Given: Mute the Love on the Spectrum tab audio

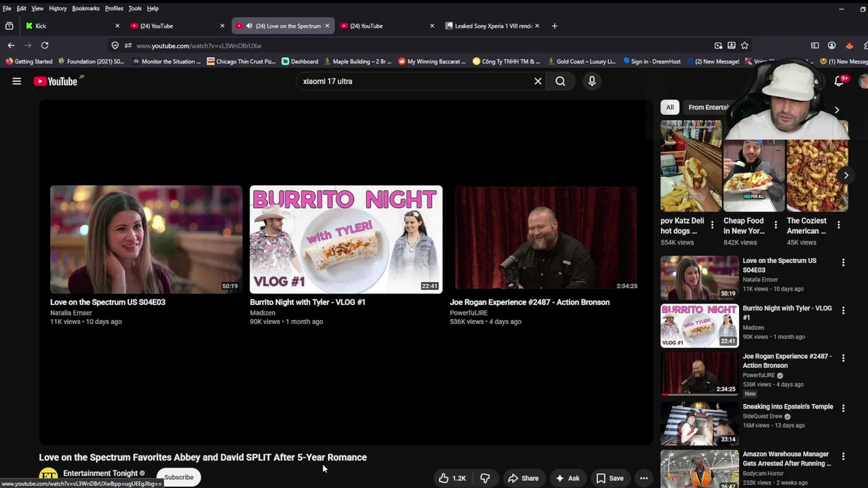Looking at the screenshot, I should pyautogui.click(x=249, y=26).
